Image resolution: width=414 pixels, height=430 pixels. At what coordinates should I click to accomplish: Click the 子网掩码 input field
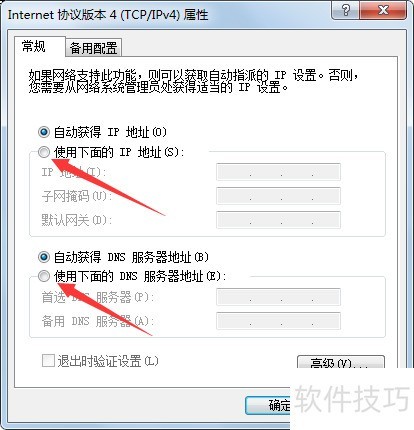(278, 196)
